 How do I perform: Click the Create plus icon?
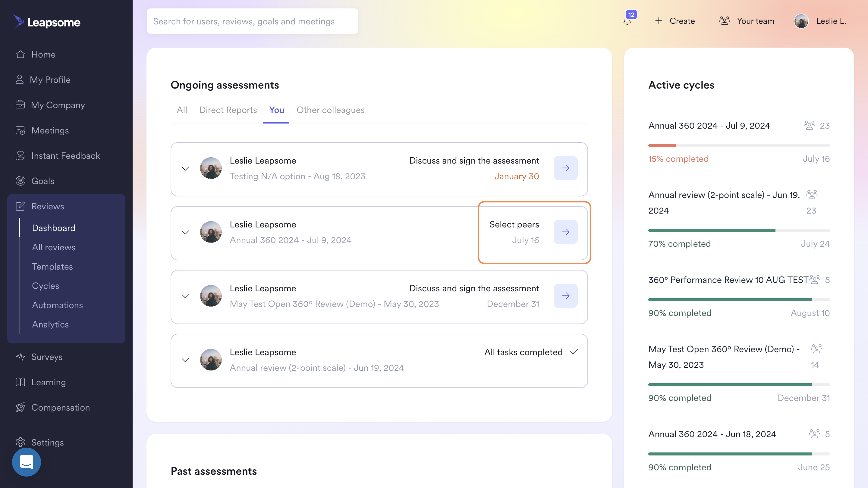tap(659, 21)
